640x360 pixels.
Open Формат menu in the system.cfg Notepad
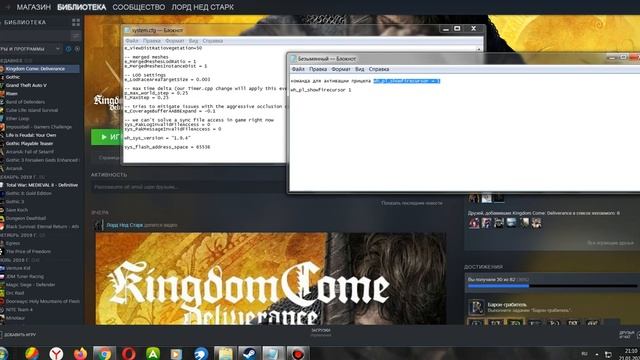click(x=175, y=41)
